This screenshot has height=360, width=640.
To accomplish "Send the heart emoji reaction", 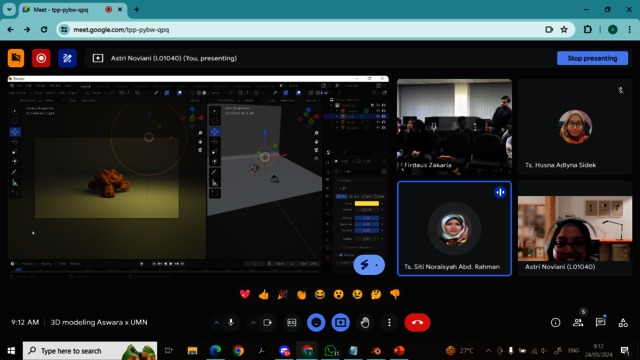I will [x=245, y=294].
